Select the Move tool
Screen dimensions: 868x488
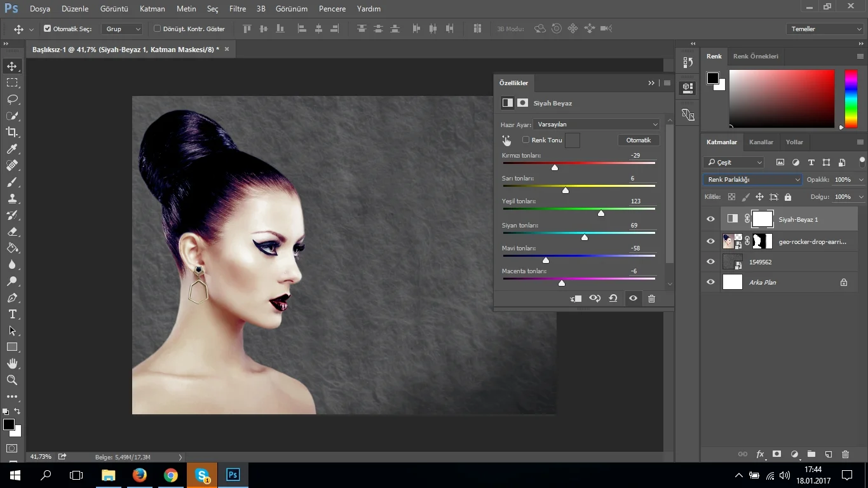click(x=12, y=66)
